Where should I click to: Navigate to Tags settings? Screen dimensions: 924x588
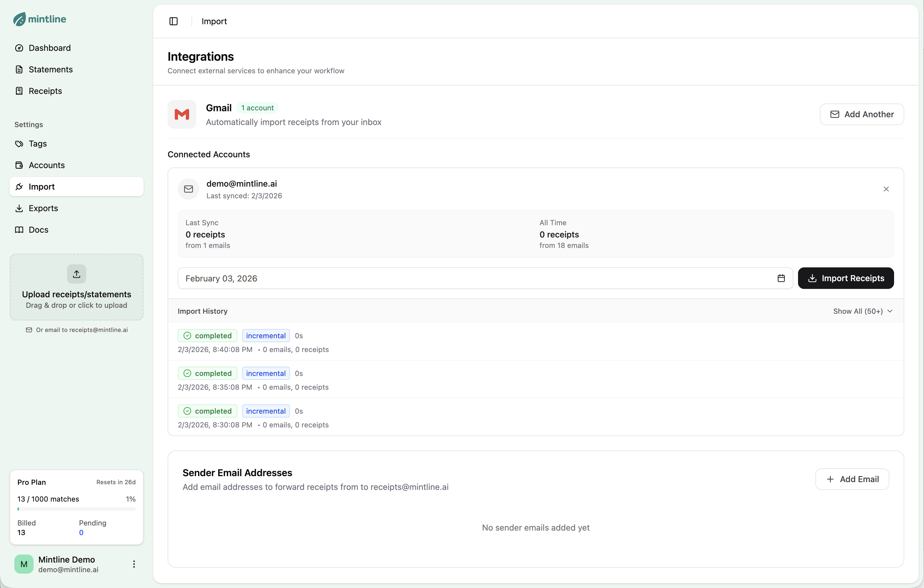click(38, 144)
